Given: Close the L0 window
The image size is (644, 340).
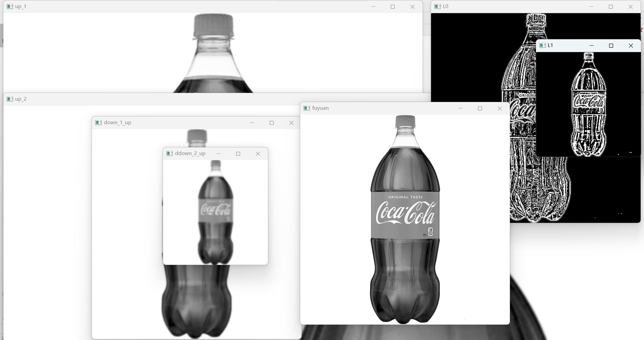Looking at the screenshot, I should click(x=631, y=7).
